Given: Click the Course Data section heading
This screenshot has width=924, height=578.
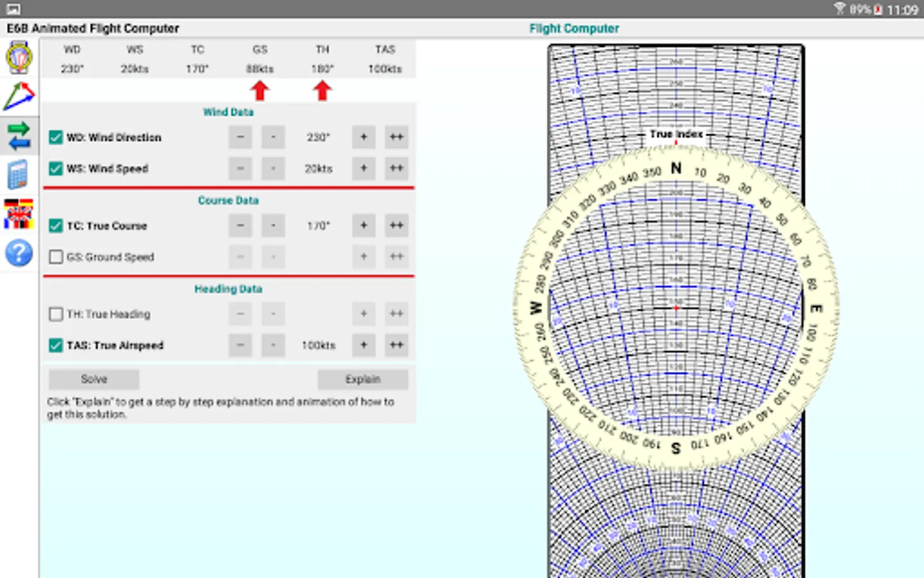Looking at the screenshot, I should point(228,201).
